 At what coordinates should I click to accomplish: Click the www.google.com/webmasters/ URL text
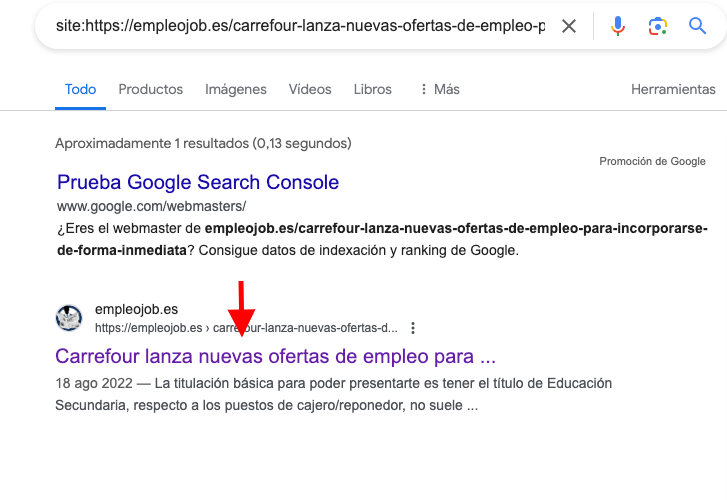151,206
